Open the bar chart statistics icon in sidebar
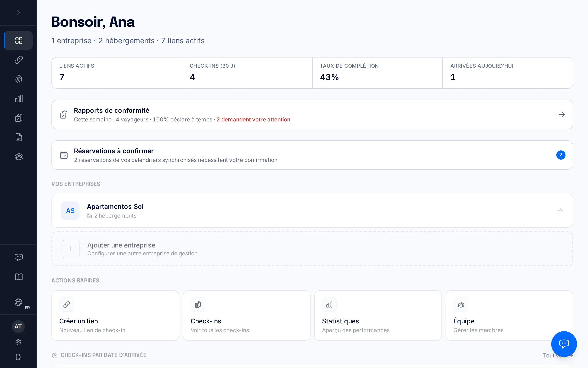The width and height of the screenshot is (588, 368). point(18,99)
